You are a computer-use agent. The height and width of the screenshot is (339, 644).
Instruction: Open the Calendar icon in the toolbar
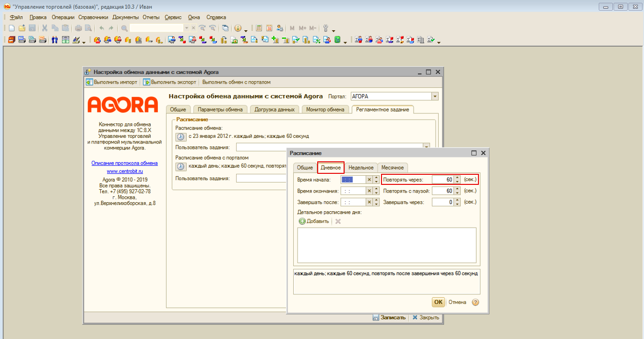[269, 28]
